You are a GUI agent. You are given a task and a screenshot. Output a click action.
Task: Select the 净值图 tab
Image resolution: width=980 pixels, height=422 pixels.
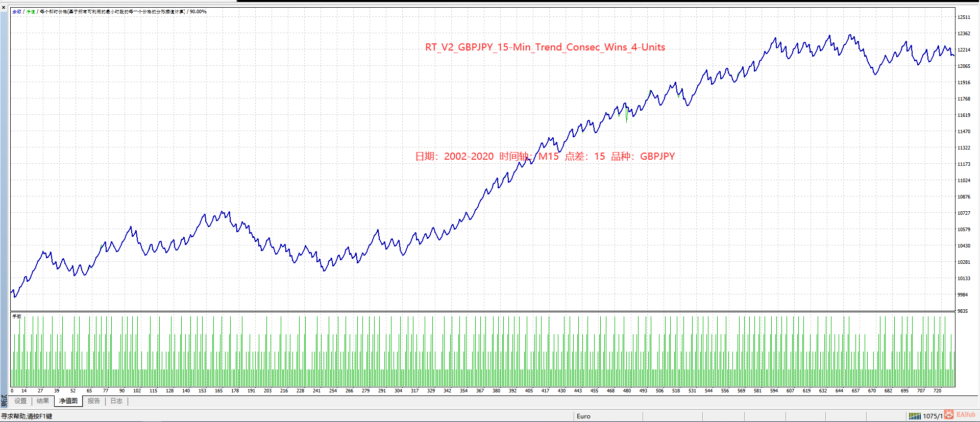[68, 401]
